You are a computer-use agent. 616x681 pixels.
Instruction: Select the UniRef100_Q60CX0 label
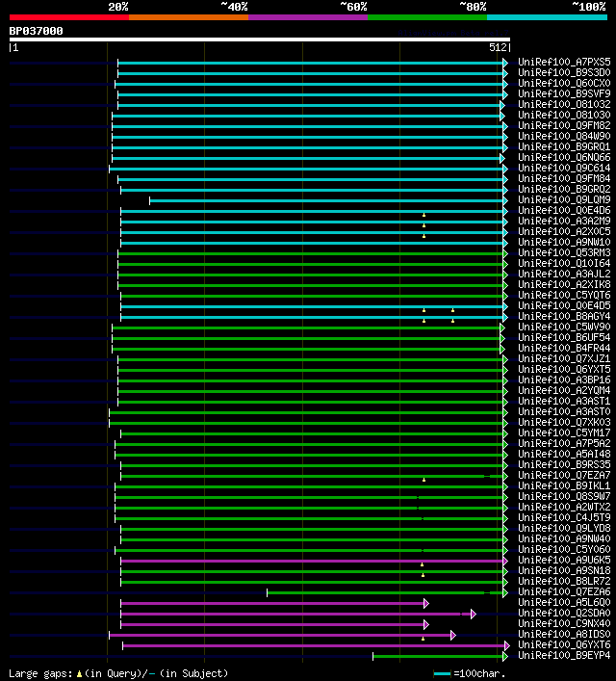tap(564, 84)
